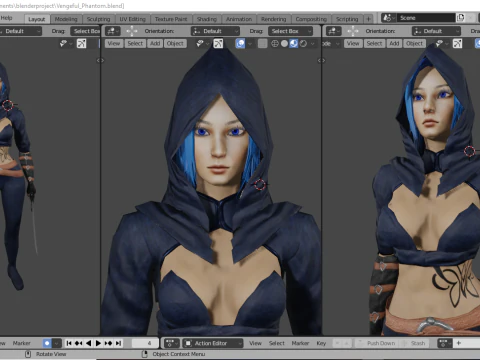Switch middle viewport to solid shading

coord(284,44)
